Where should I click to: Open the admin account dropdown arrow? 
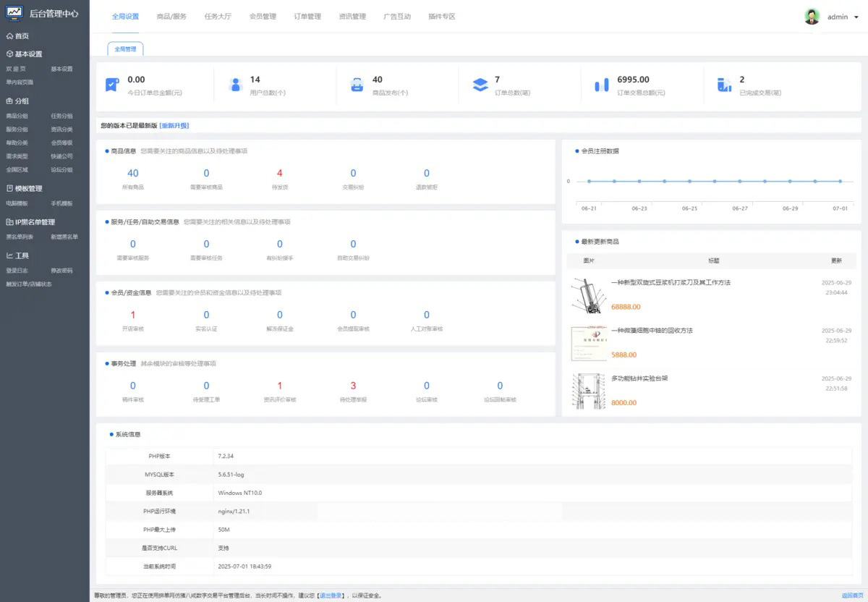click(856, 17)
